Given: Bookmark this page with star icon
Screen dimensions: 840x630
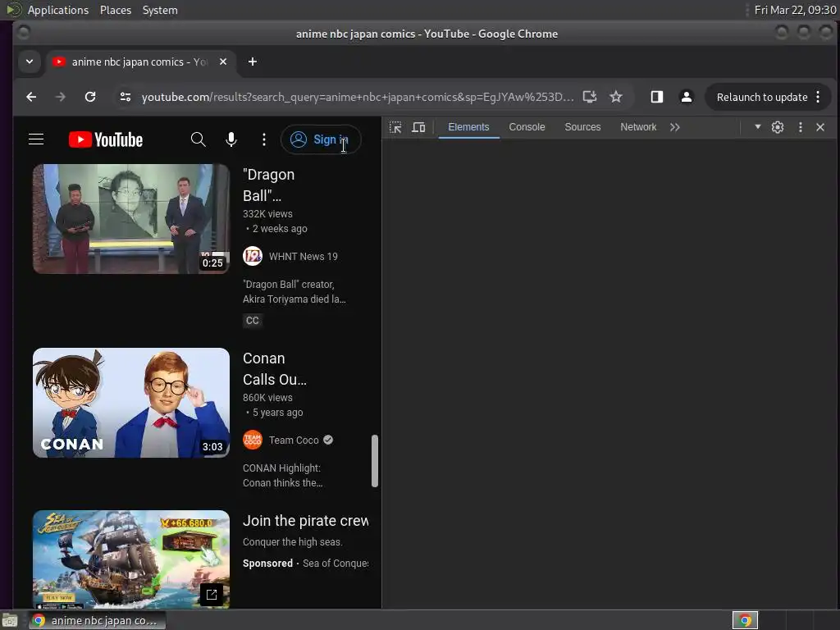Looking at the screenshot, I should pos(616,97).
